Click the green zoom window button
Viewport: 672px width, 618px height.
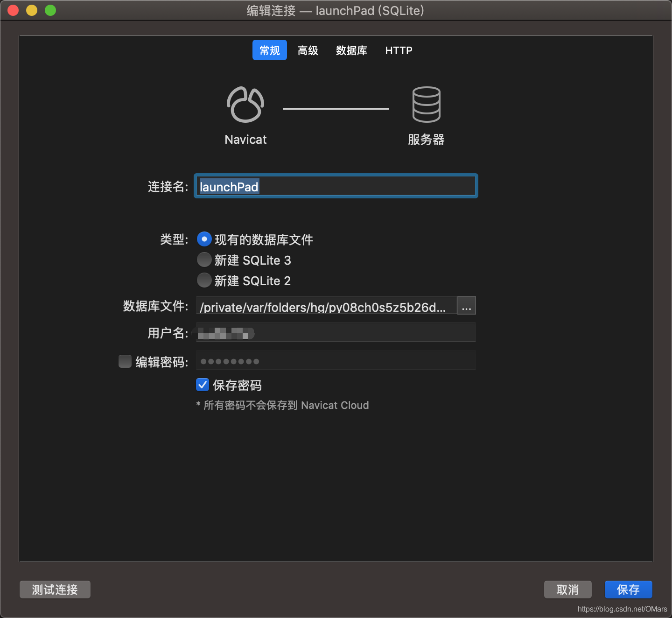pos(50,10)
